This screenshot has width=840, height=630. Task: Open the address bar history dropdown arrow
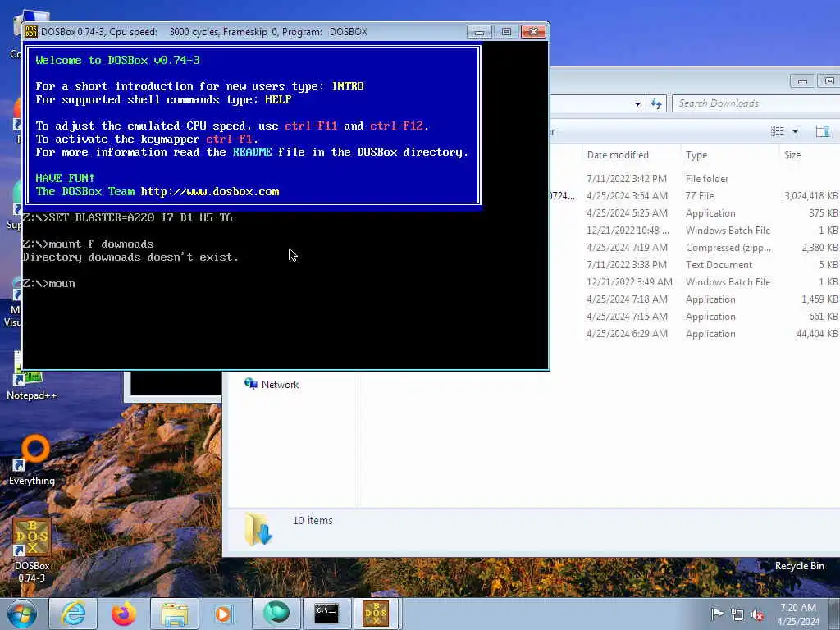(637, 104)
